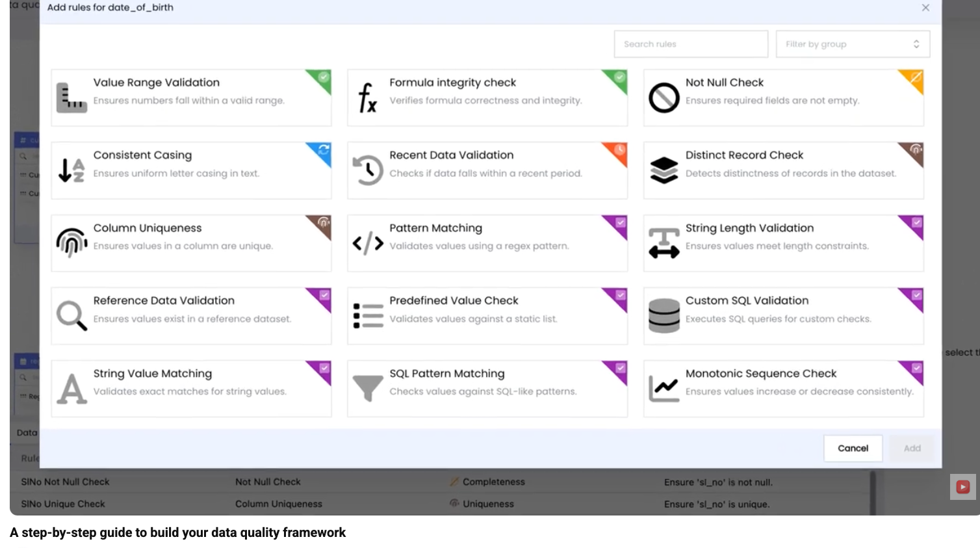The height and width of the screenshot is (548, 980).
Task: Click the purple check badge on String Length Validation
Action: 916,223
